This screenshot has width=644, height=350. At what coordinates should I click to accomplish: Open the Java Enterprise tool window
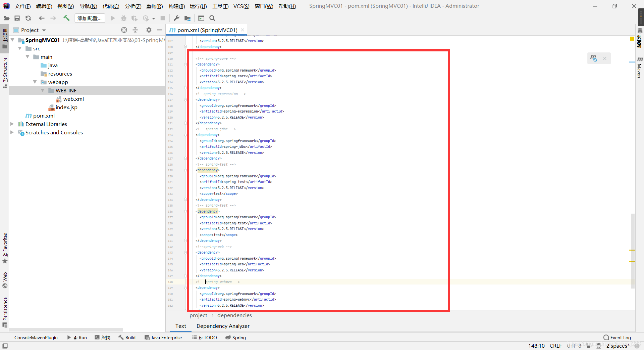click(x=163, y=338)
